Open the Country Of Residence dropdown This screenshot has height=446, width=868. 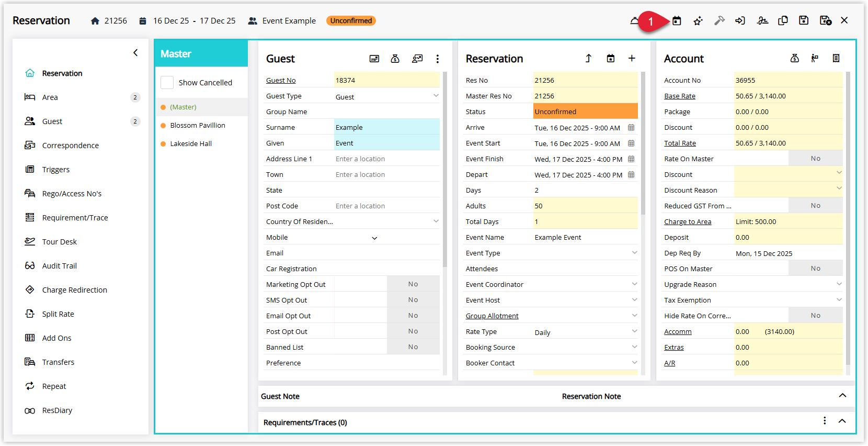[436, 221]
